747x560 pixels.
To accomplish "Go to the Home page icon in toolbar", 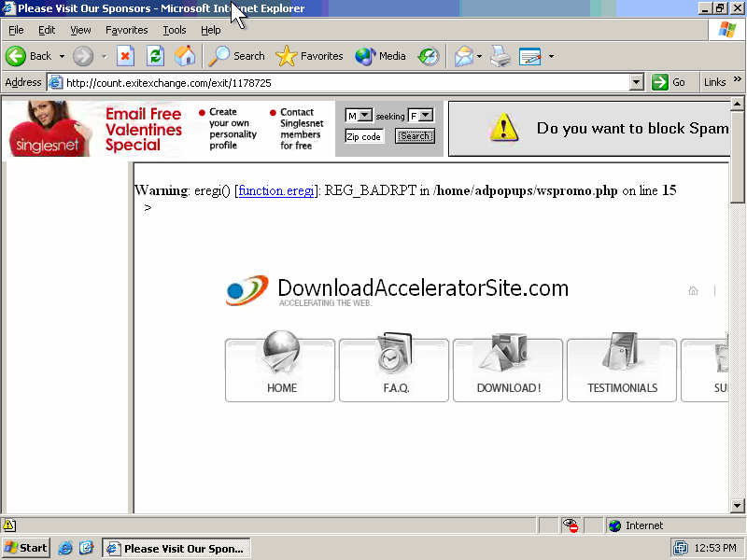I will pyautogui.click(x=185, y=56).
